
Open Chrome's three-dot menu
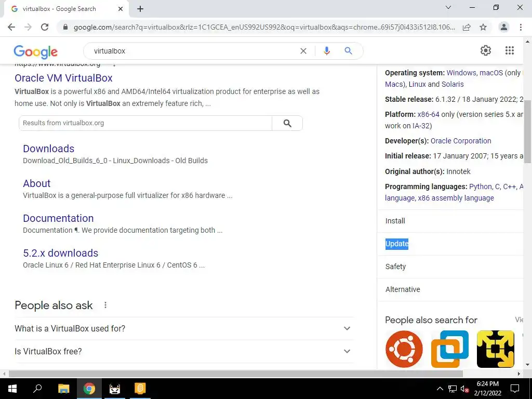(x=521, y=27)
